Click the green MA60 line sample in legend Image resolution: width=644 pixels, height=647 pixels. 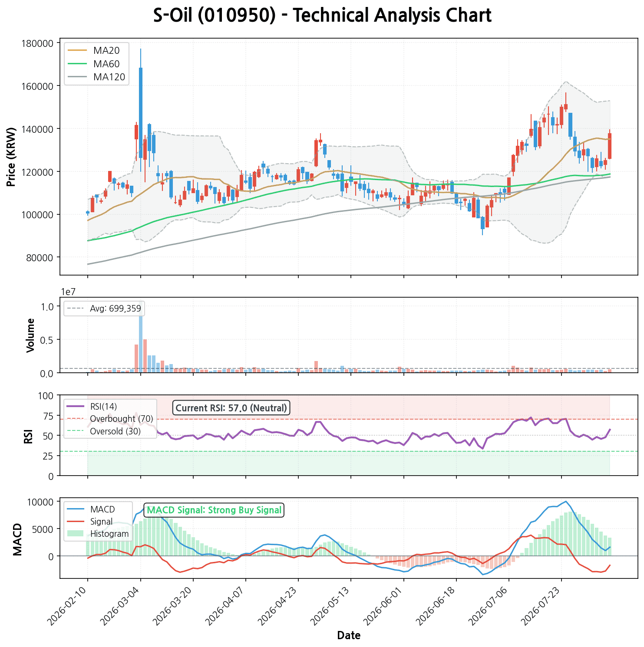pyautogui.click(x=78, y=64)
